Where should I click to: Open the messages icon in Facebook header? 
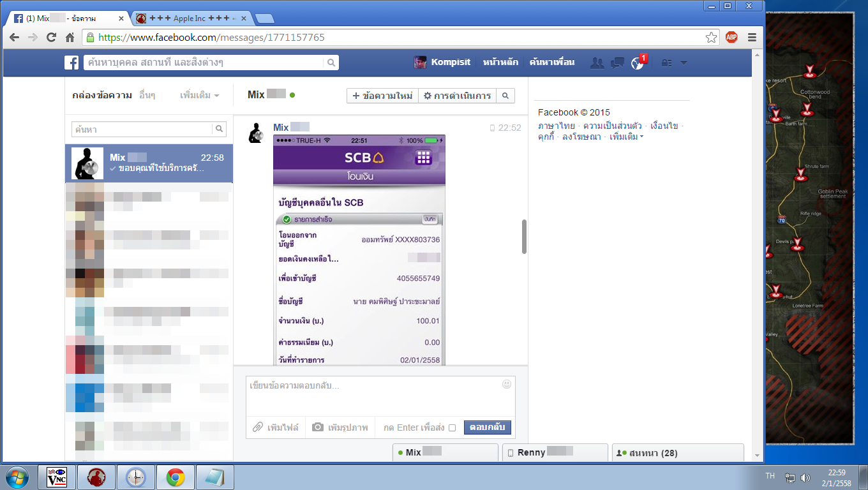coord(617,63)
